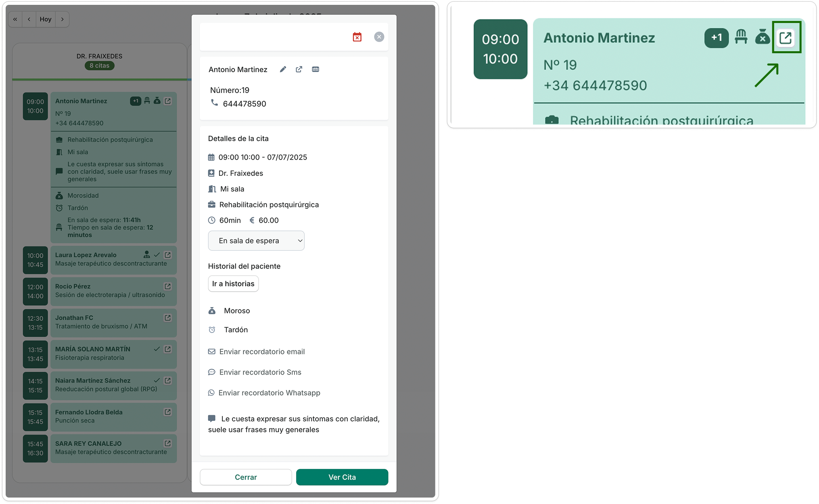This screenshot has width=819, height=504.
Task: Open Rocio Pérez appointment external link icon
Action: tap(168, 286)
